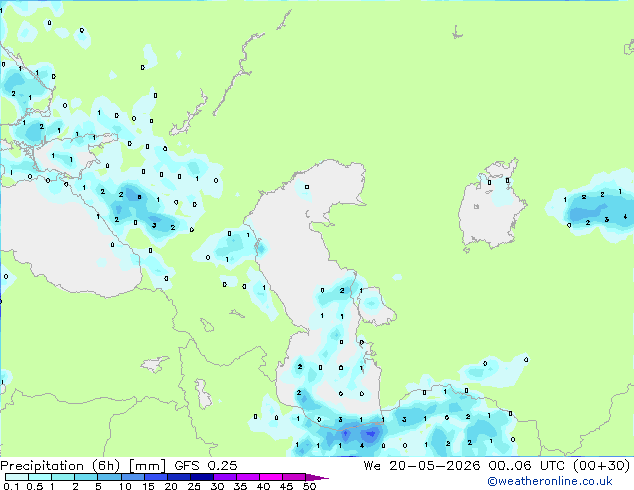Click the 25–30 mm dark navy legend swatch
Viewport: 634px width, 490px height.
point(201,477)
